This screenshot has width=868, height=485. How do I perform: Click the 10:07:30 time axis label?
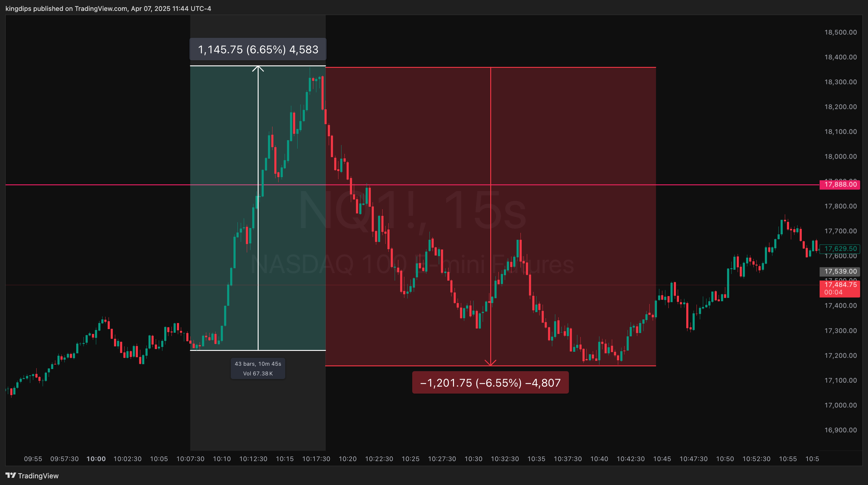190,459
